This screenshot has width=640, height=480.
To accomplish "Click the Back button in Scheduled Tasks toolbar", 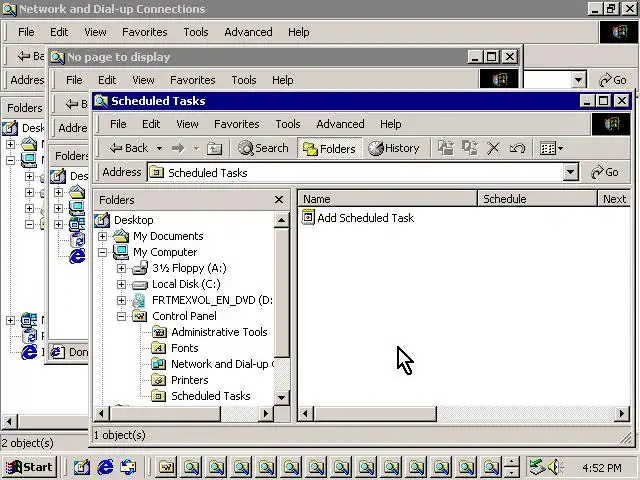I will click(x=129, y=148).
